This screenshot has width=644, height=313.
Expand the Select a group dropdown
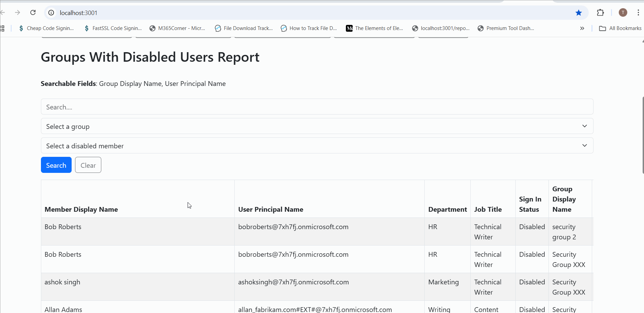[x=317, y=126]
